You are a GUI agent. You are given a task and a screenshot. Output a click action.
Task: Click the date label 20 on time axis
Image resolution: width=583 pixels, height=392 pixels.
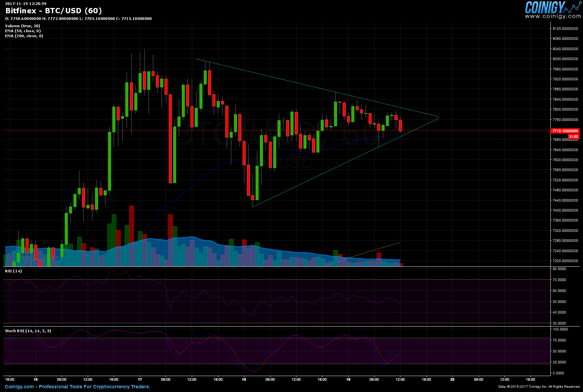452,379
